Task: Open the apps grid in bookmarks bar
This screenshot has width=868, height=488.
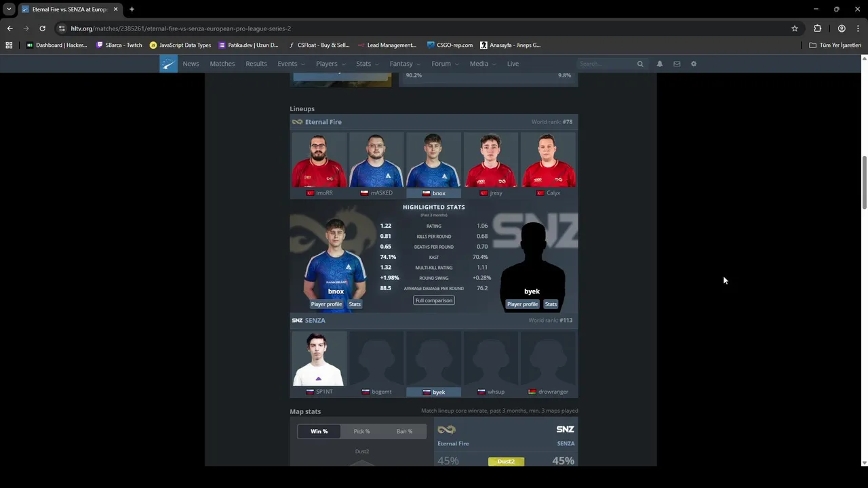Action: click(9, 45)
